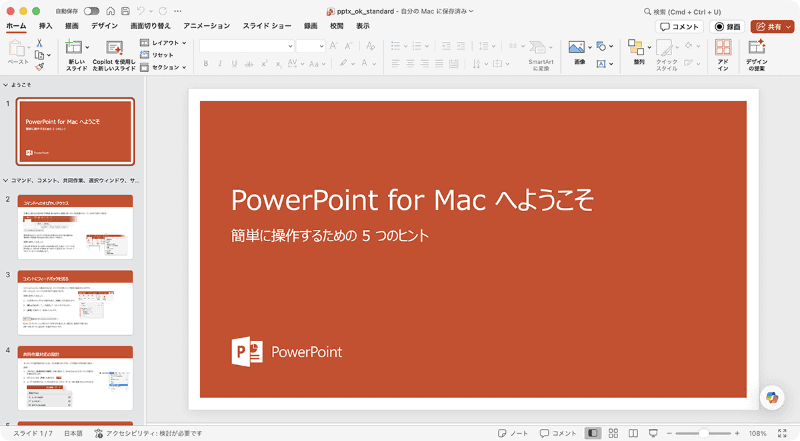
Task: Click the zoom in plus button
Action: pyautogui.click(x=737, y=433)
